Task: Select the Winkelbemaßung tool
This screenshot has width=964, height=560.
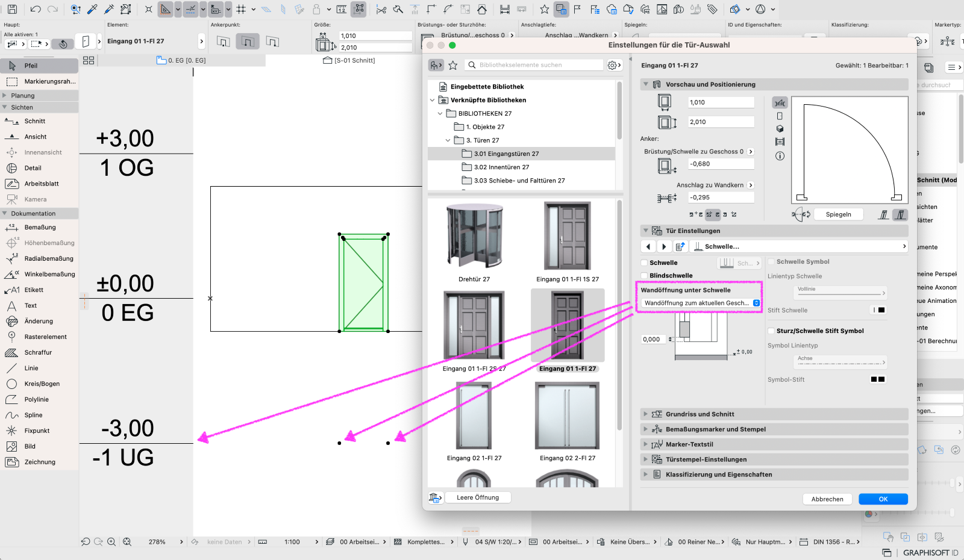Action: (x=39, y=274)
